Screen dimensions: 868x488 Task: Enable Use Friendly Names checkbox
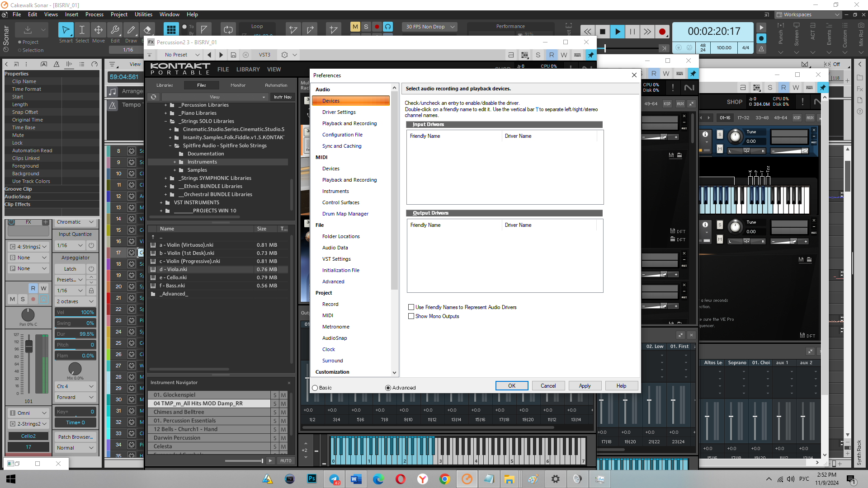click(x=411, y=307)
